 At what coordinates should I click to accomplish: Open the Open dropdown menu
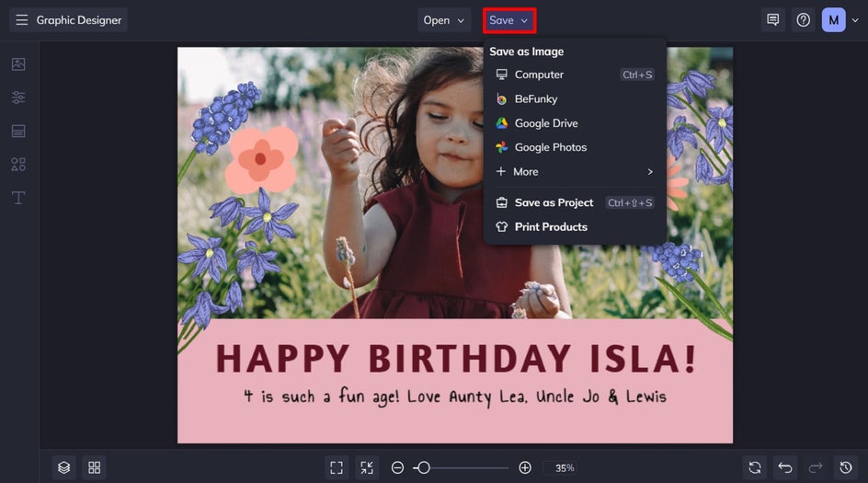tap(444, 20)
